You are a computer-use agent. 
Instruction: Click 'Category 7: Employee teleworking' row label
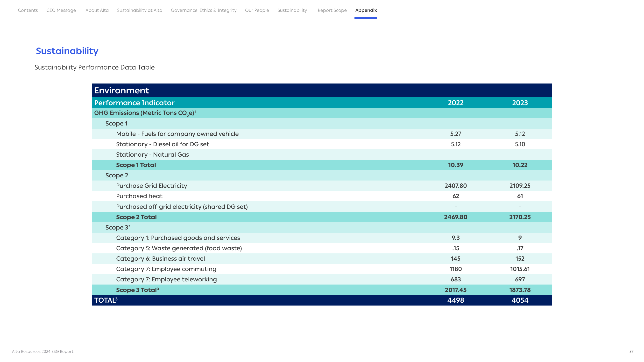(167, 279)
